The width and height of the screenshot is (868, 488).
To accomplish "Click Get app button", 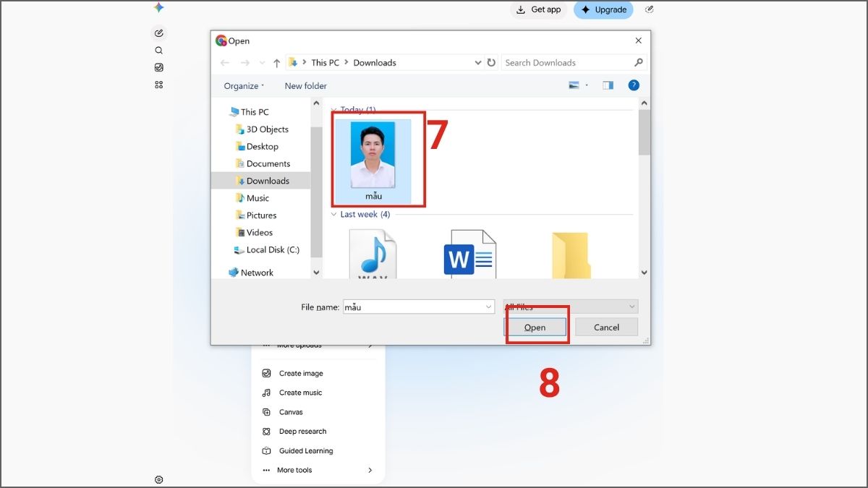I will point(538,9).
